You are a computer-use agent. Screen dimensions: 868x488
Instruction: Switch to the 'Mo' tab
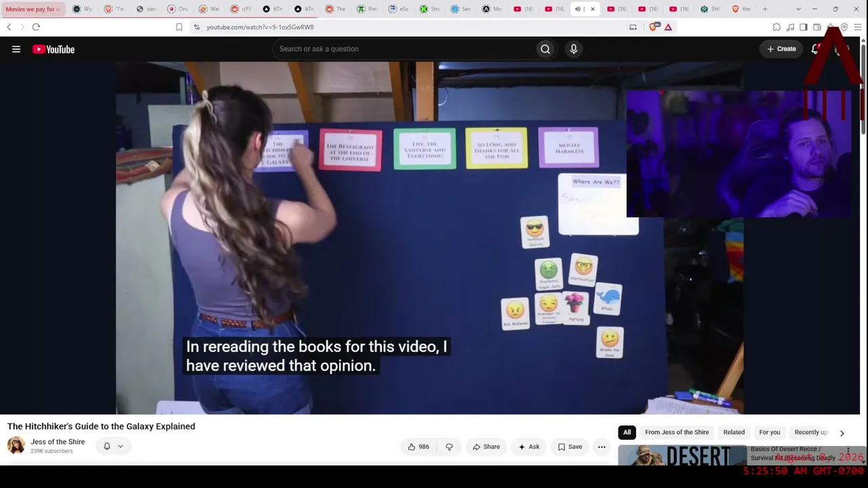coord(492,9)
